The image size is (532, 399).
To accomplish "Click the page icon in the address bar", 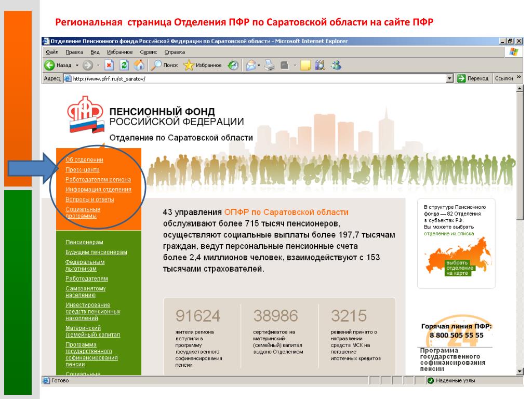I will (x=68, y=78).
